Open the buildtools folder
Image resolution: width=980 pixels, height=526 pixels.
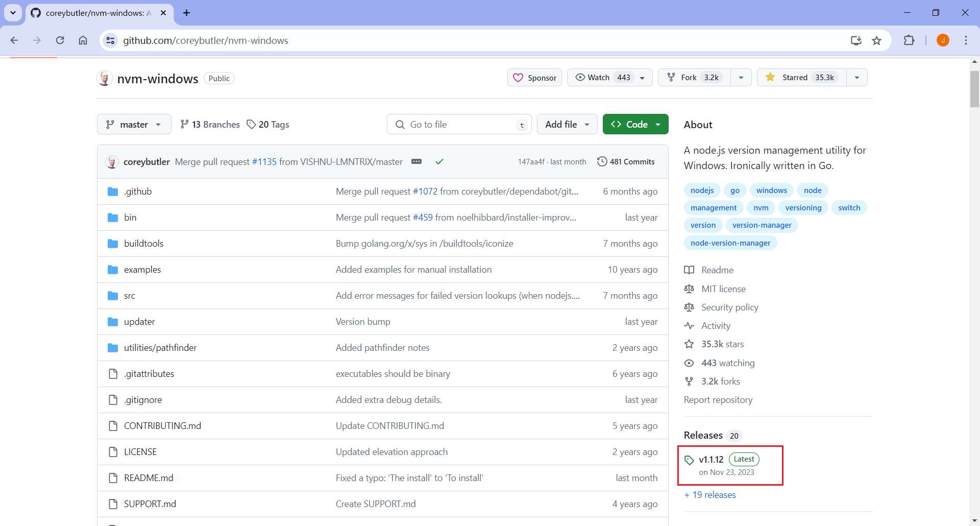(x=144, y=244)
